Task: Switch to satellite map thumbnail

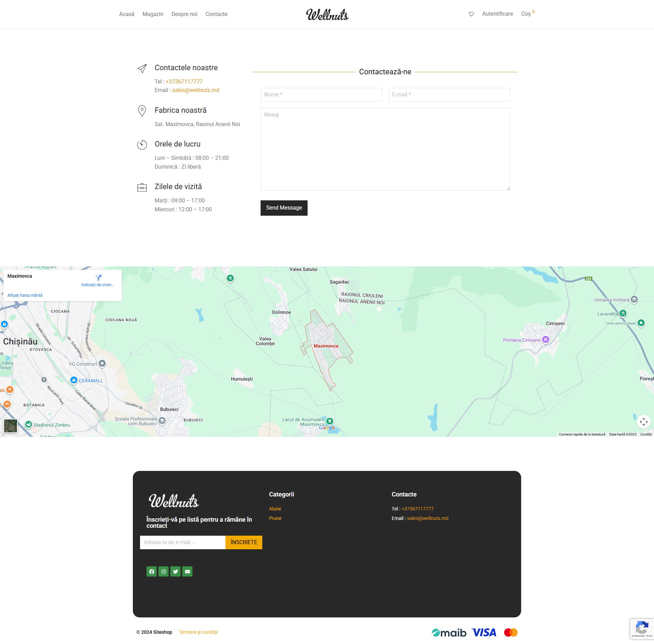Action: coord(11,426)
